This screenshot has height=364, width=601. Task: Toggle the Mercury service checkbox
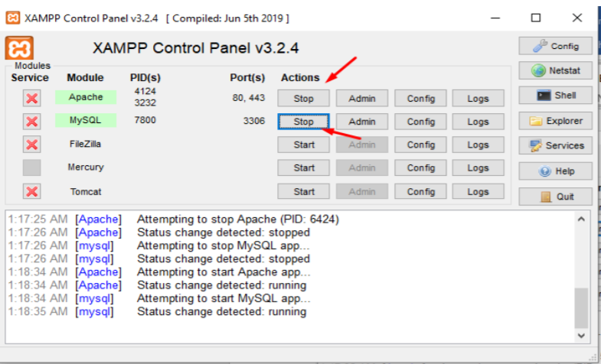tap(32, 167)
